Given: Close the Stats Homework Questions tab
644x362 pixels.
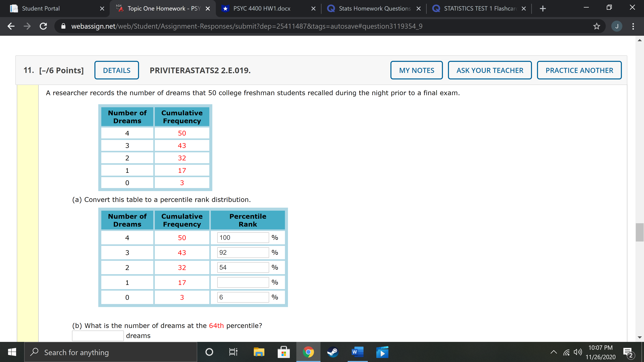Looking at the screenshot, I should click(x=418, y=9).
